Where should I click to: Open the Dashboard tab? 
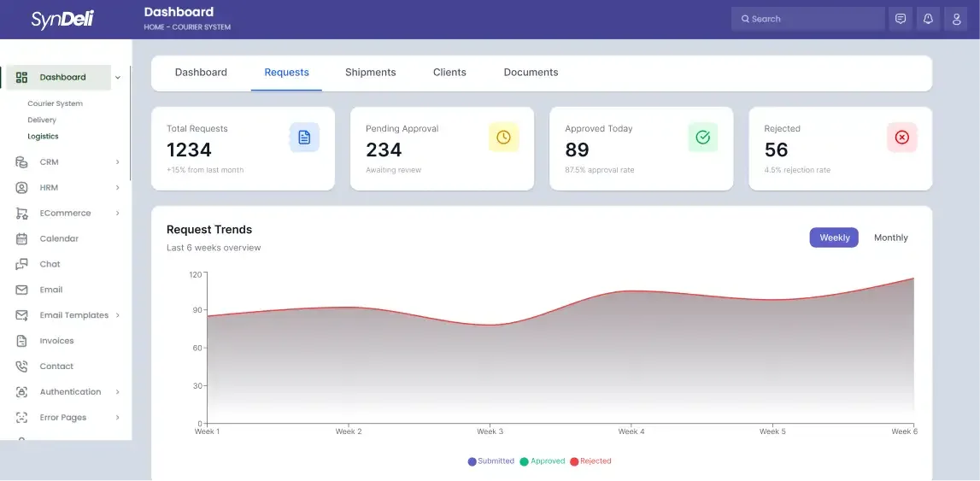tap(201, 73)
